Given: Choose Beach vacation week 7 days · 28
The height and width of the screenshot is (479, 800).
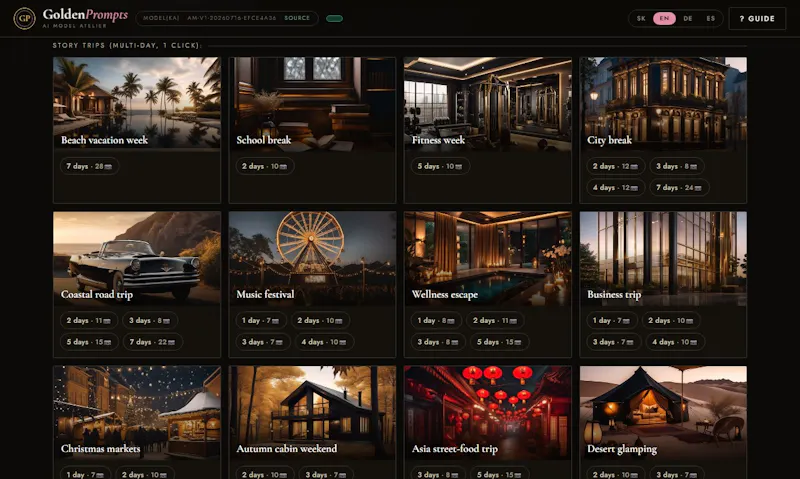Looking at the screenshot, I should (x=89, y=166).
